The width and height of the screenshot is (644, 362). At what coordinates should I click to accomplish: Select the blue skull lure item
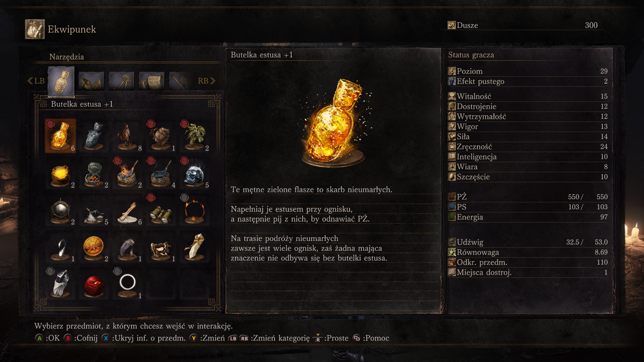pyautogui.click(x=195, y=173)
